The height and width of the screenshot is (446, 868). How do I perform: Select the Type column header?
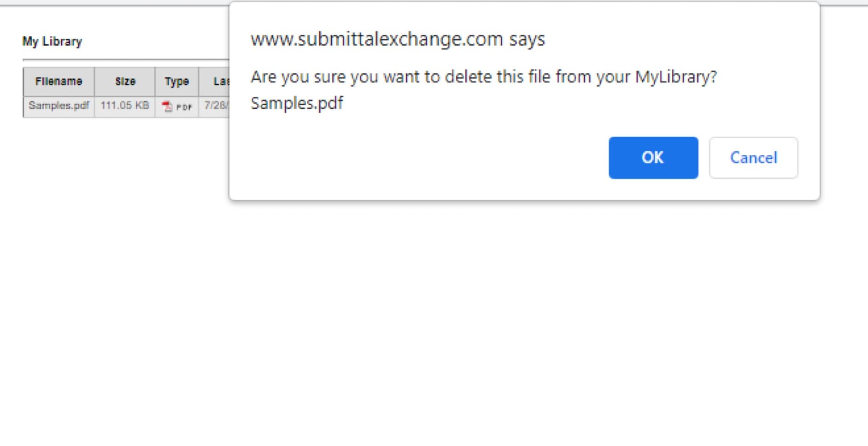pos(176,82)
